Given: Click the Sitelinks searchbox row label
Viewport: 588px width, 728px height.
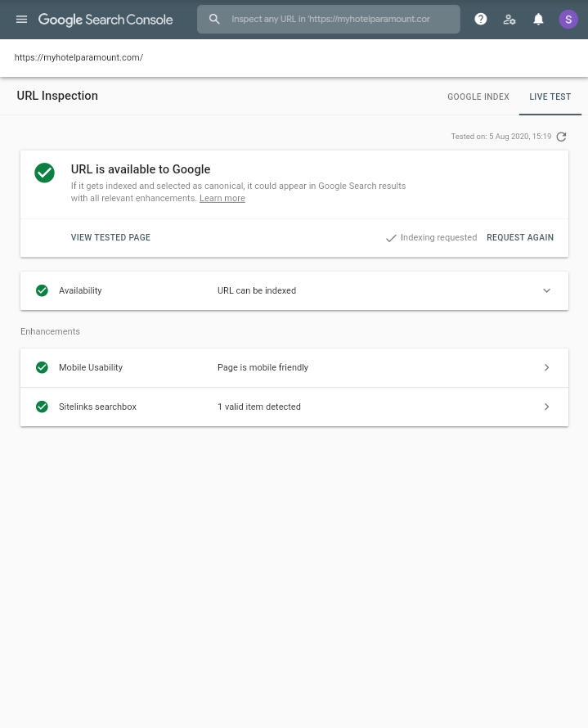Looking at the screenshot, I should (97, 407).
